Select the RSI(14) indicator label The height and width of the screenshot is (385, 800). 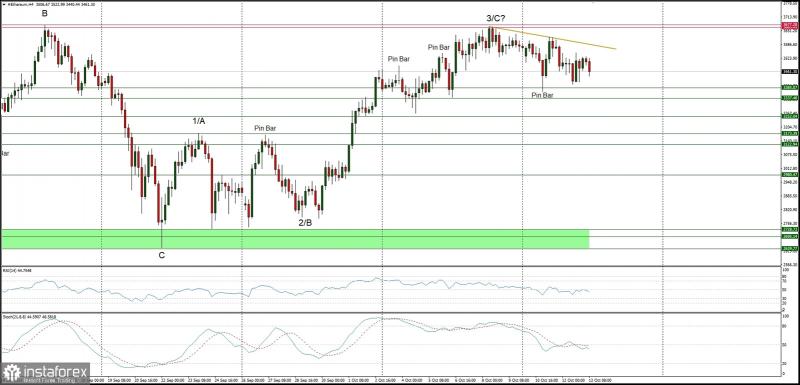point(17,270)
